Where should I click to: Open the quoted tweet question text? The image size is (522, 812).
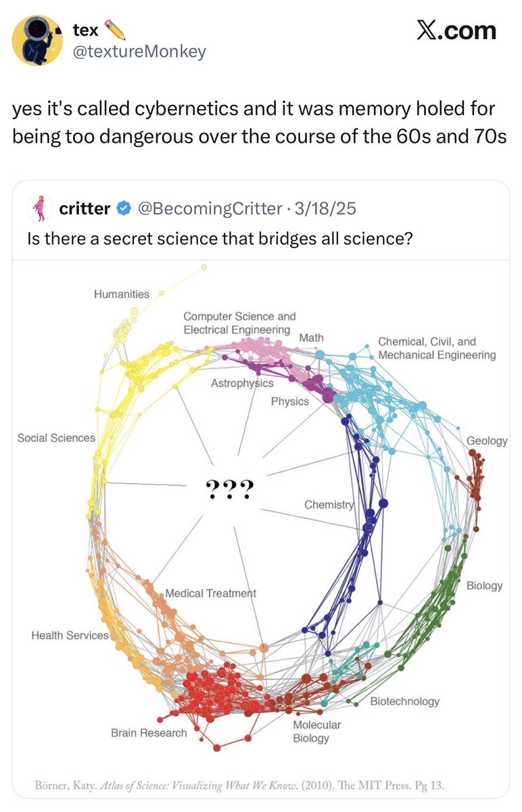point(220,238)
